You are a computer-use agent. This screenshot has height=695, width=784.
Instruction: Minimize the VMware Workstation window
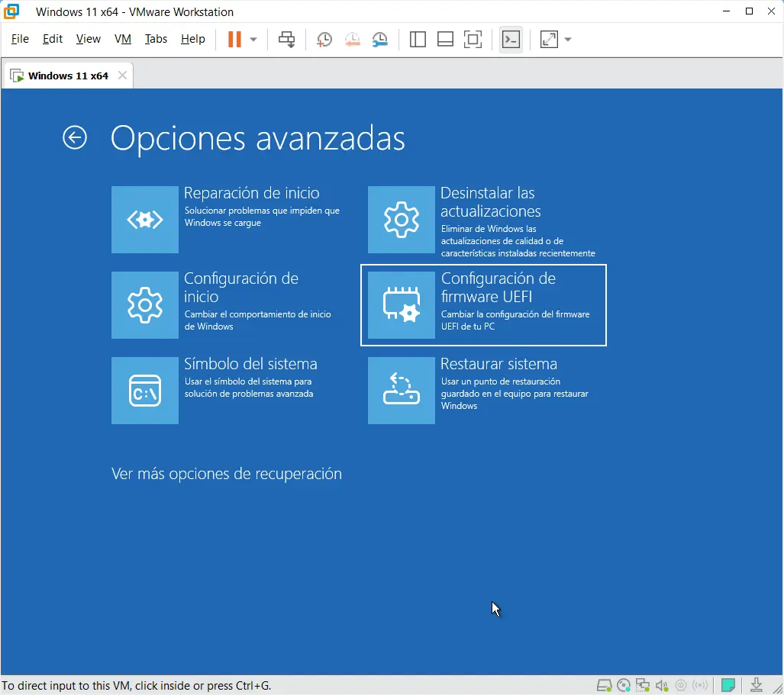tap(727, 11)
